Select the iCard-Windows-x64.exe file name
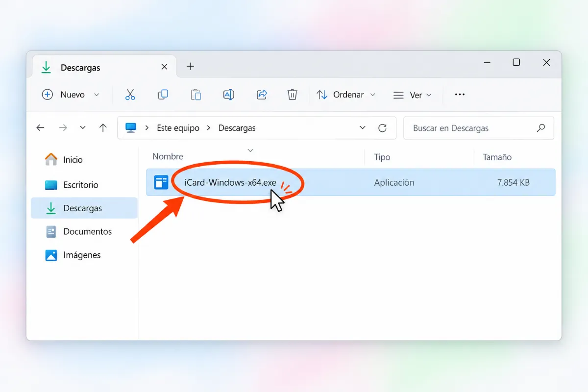The image size is (588, 392). click(230, 183)
